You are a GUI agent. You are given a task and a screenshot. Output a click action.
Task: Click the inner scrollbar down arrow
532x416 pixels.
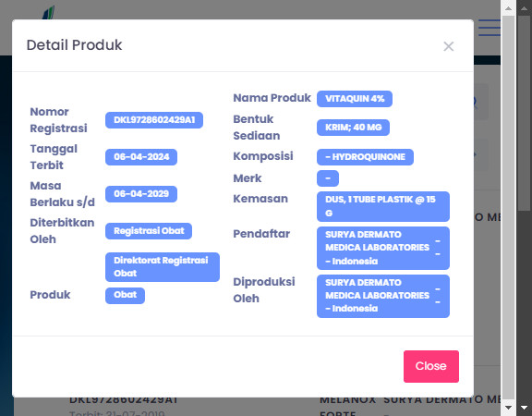tap(508, 407)
